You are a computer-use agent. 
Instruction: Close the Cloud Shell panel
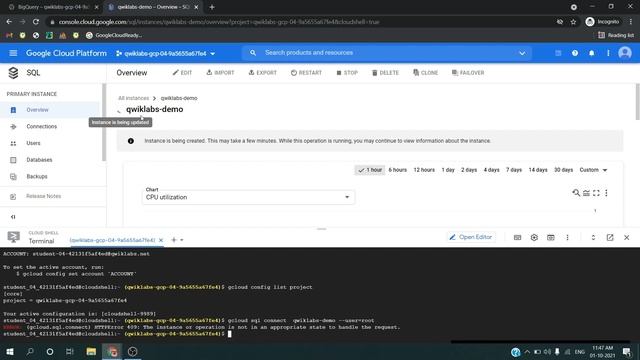627,238
